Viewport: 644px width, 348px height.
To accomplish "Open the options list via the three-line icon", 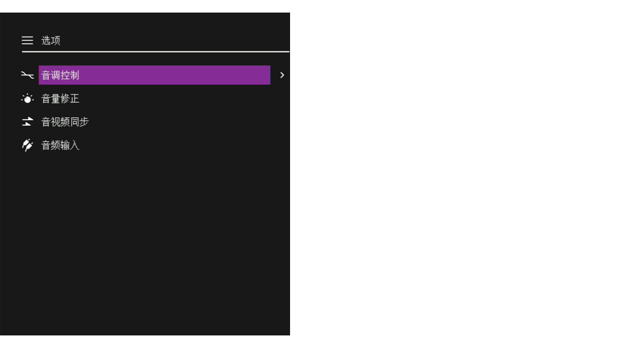I will [x=27, y=40].
